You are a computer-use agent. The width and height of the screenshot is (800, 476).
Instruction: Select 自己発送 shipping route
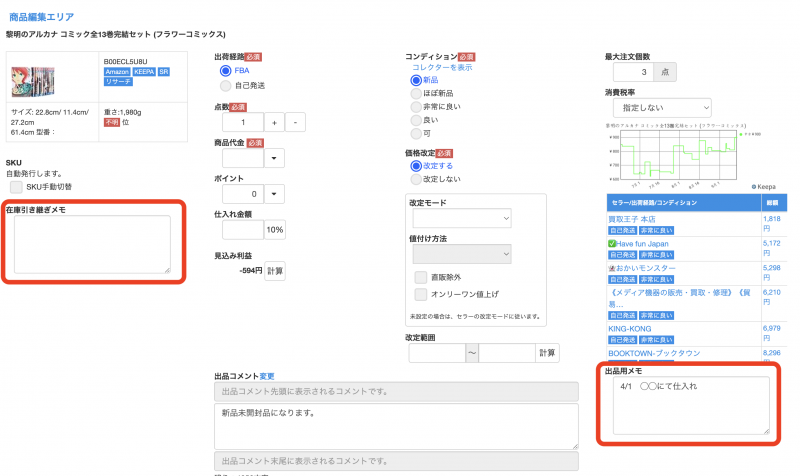point(226,86)
